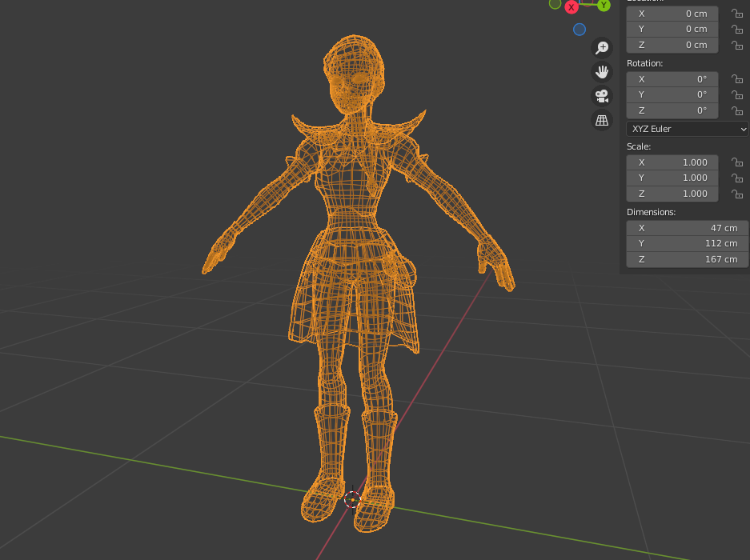Open the XYZ Euler rotation mode dropdown
750x560 pixels.
tap(688, 129)
